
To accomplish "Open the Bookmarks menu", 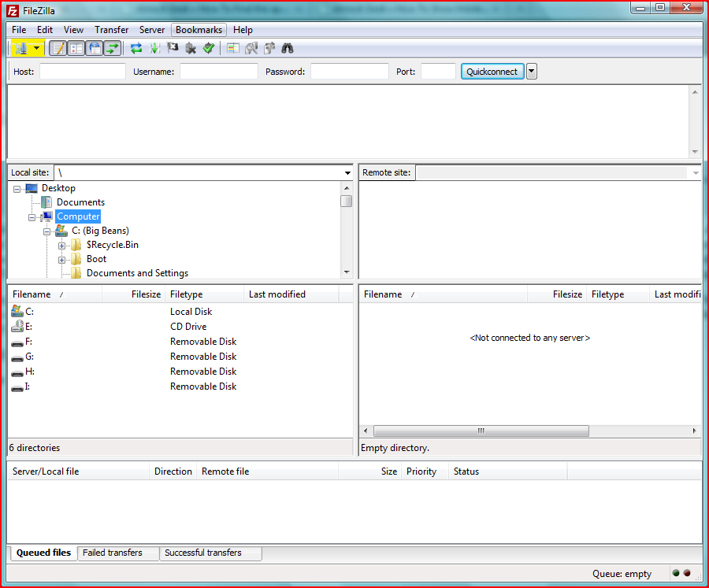I will click(199, 30).
